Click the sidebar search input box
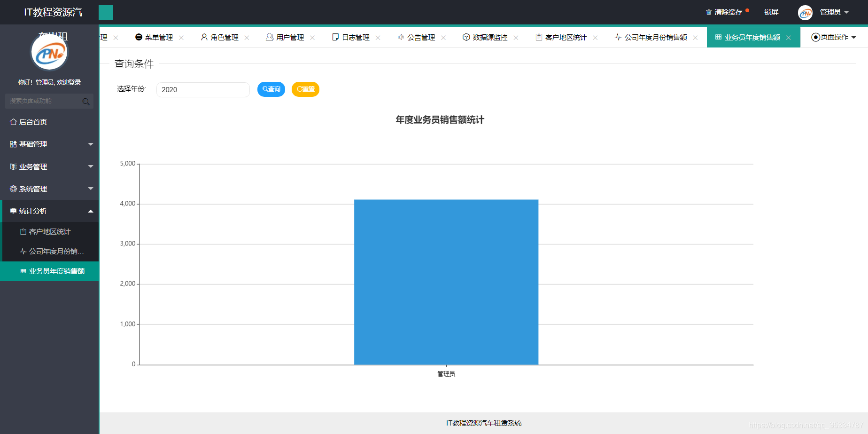This screenshot has width=868, height=434. [49, 101]
